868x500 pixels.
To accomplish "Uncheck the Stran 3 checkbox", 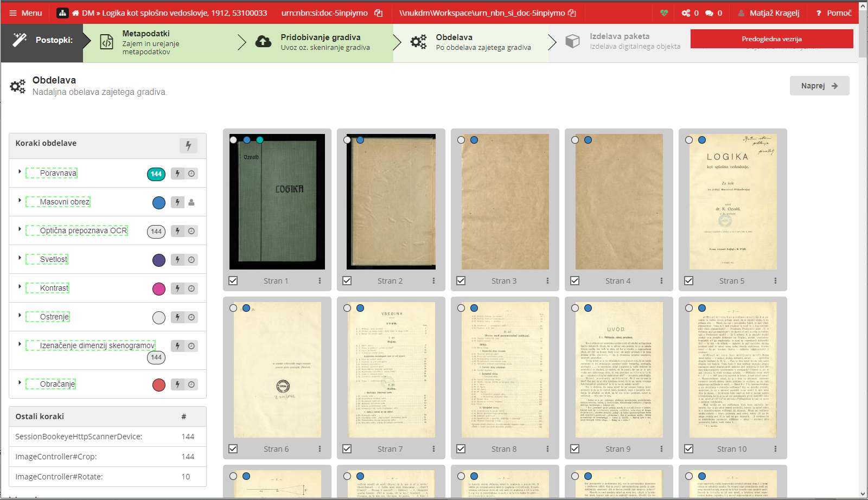I will pos(461,281).
